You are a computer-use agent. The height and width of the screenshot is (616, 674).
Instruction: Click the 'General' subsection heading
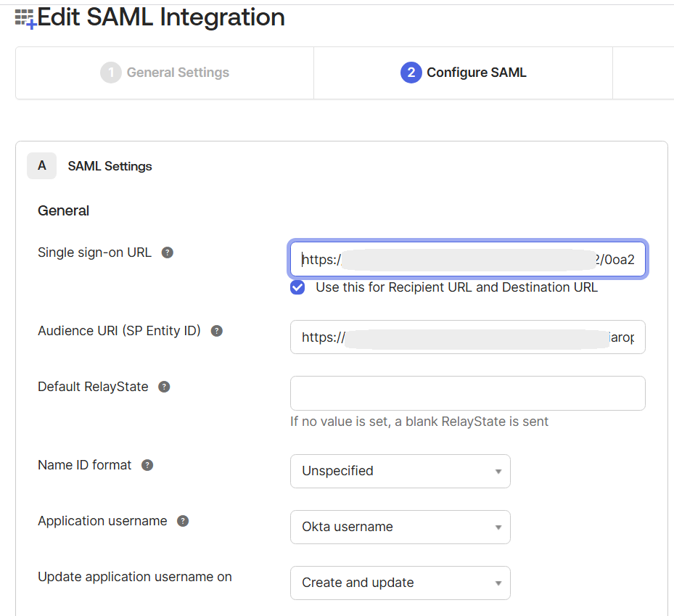(64, 210)
